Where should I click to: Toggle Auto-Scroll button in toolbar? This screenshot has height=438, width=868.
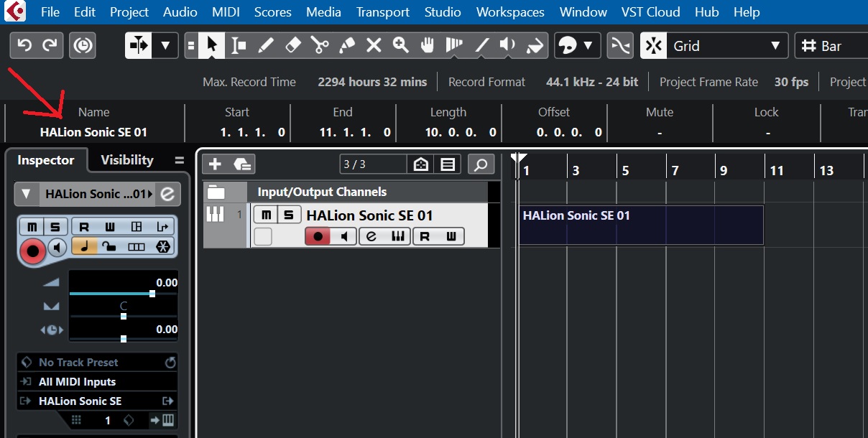pyautogui.click(x=139, y=46)
